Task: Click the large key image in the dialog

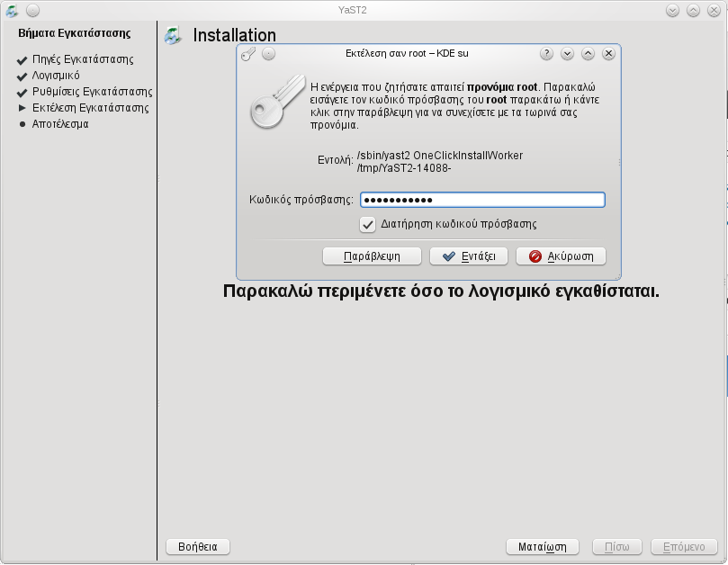Action: point(277,103)
